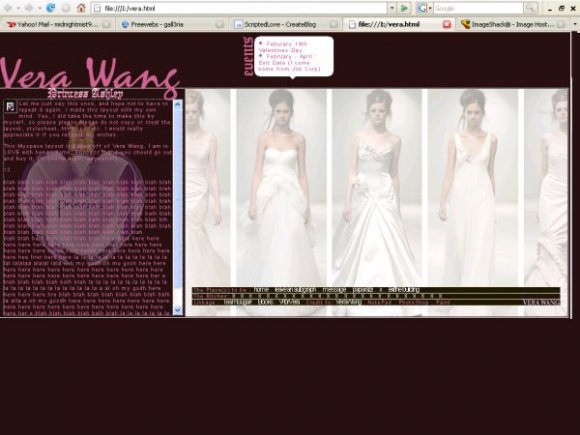The image size is (580, 435).
Task: Click the 'Princess Ashley' heading text
Action: tap(85, 94)
